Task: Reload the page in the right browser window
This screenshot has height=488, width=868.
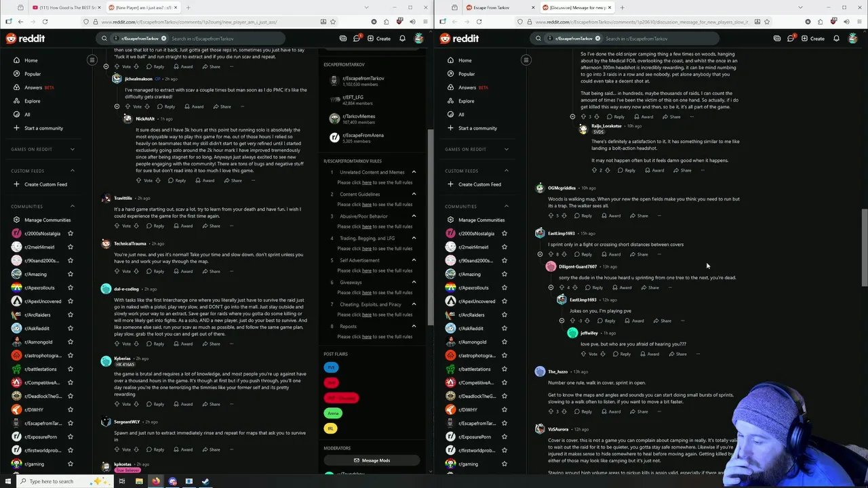Action: point(479,22)
